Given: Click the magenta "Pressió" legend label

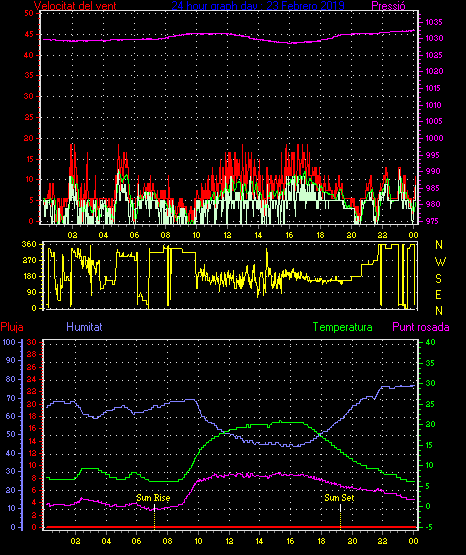Looking at the screenshot, I should point(388,6).
